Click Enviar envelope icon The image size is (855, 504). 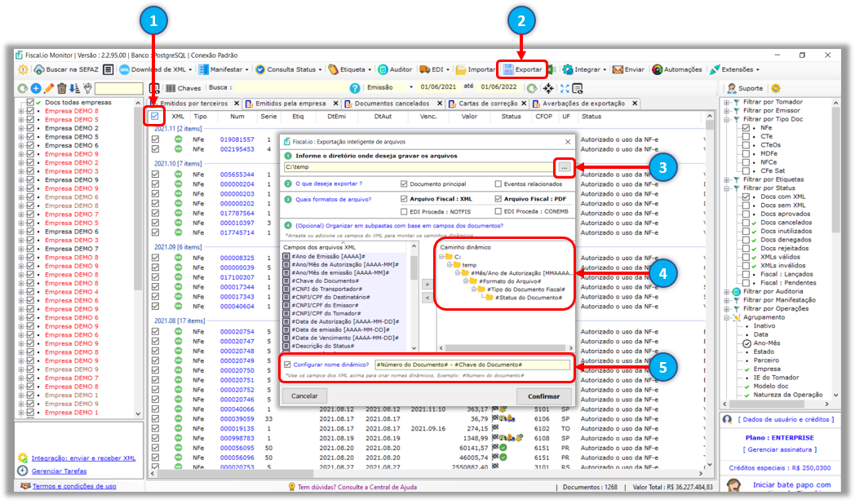618,70
